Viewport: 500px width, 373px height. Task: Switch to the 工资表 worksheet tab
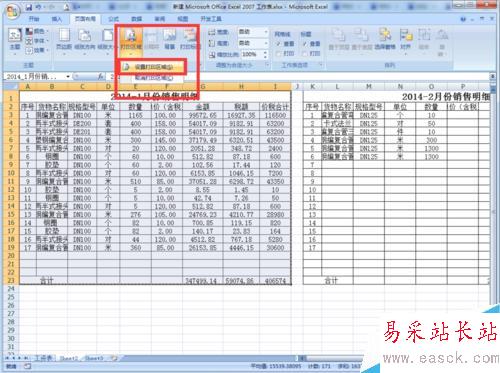point(44,358)
